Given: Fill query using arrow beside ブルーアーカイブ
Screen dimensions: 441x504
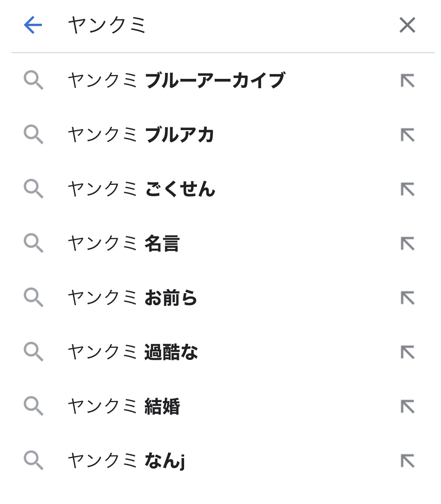Looking at the screenshot, I should tap(407, 81).
